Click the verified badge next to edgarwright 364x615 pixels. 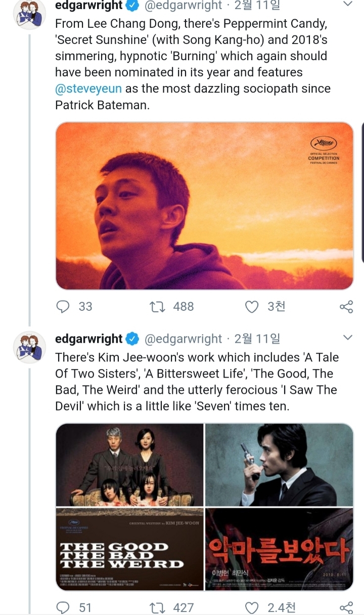pyautogui.click(x=131, y=6)
